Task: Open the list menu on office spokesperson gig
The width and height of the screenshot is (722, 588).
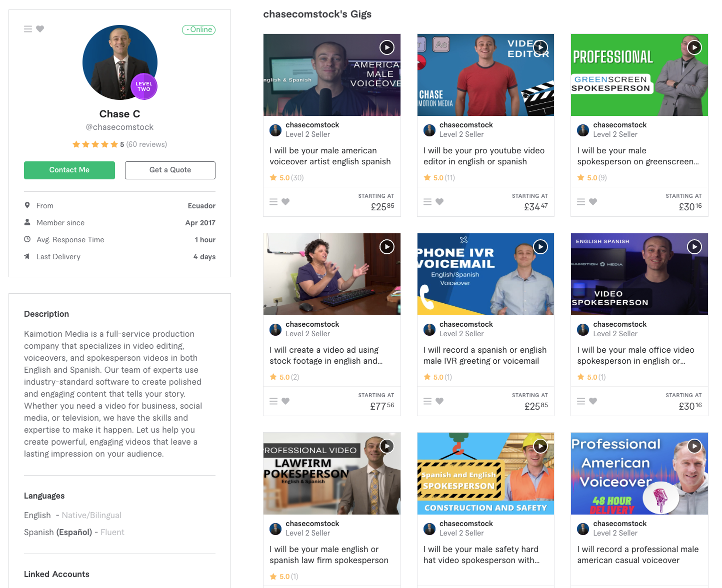Action: coord(581,401)
